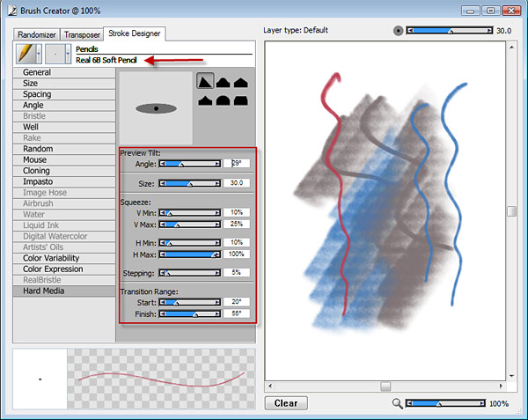Viewport: 528px width, 420px height.
Task: Click the H Max 100% value field
Action: click(237, 254)
